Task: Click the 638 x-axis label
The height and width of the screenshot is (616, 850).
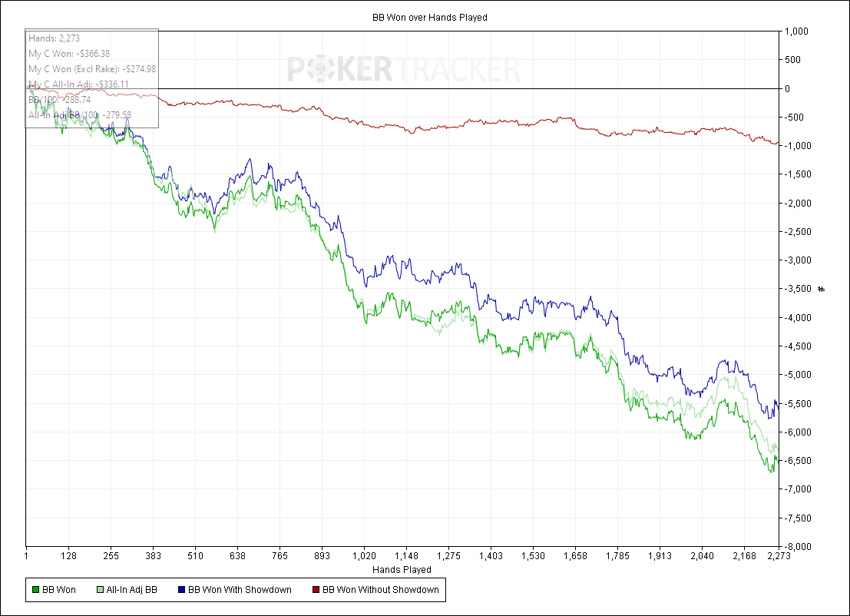Action: click(x=237, y=556)
